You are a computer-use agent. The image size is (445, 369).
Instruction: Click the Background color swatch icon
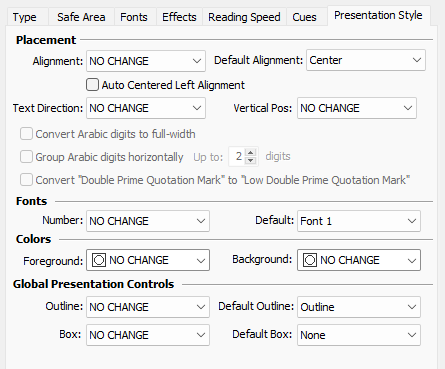(x=310, y=260)
